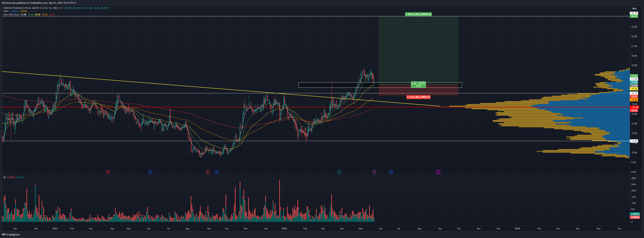Click the closing price C17.28 in the legend
This screenshot has height=238, width=644.
click(x=88, y=8)
